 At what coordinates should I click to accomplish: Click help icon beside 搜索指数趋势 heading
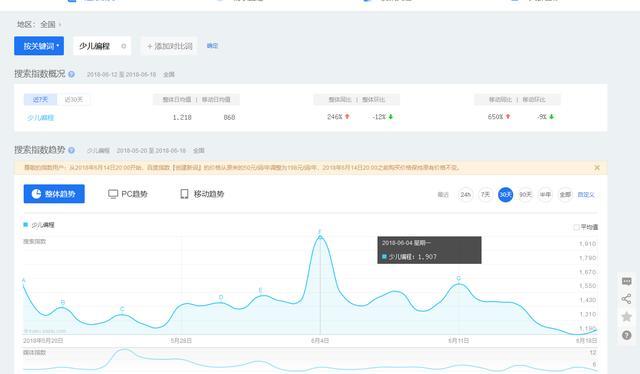tap(71, 150)
